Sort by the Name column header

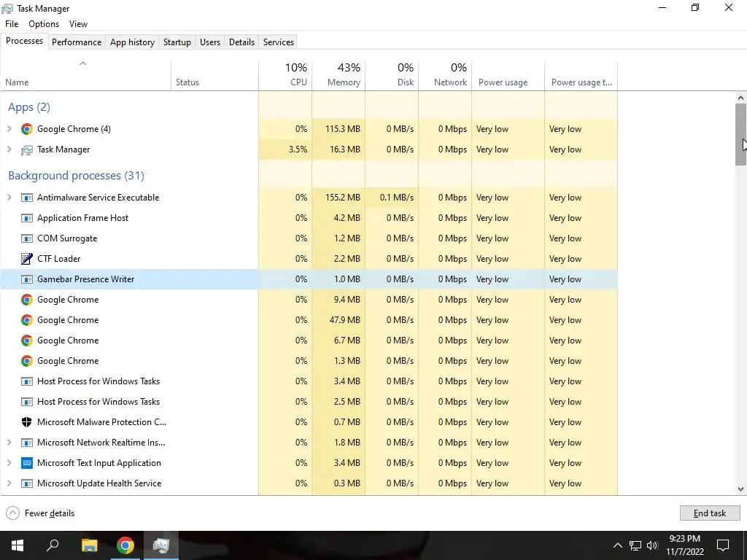86,75
